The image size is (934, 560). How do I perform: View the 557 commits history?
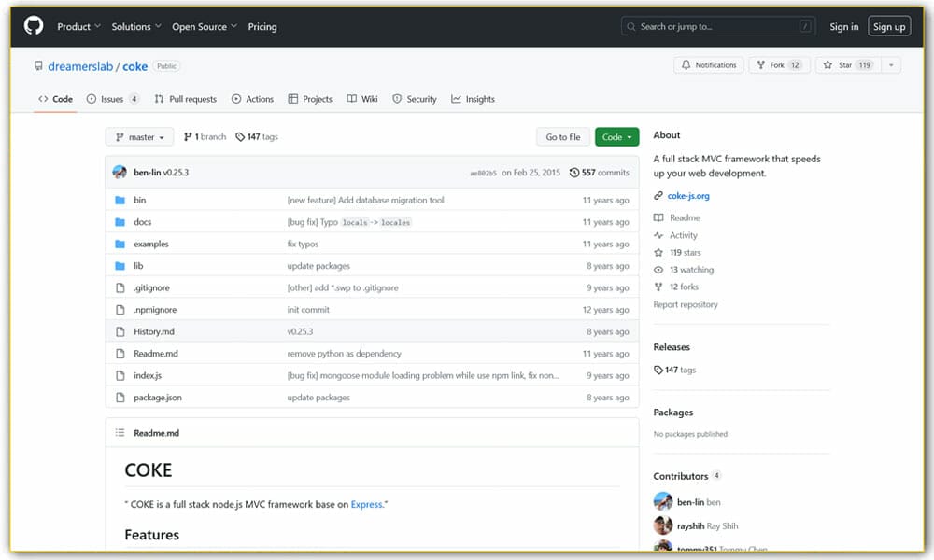click(x=600, y=173)
